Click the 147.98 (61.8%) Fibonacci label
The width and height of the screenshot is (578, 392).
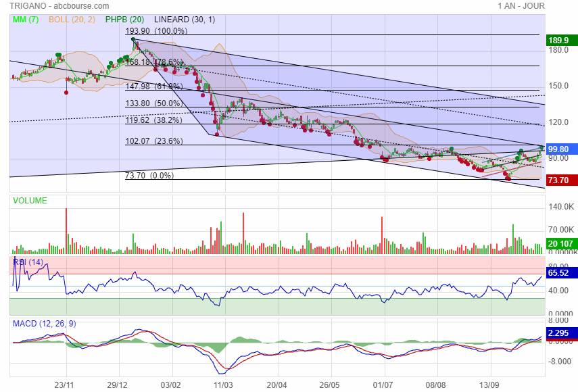click(x=154, y=87)
